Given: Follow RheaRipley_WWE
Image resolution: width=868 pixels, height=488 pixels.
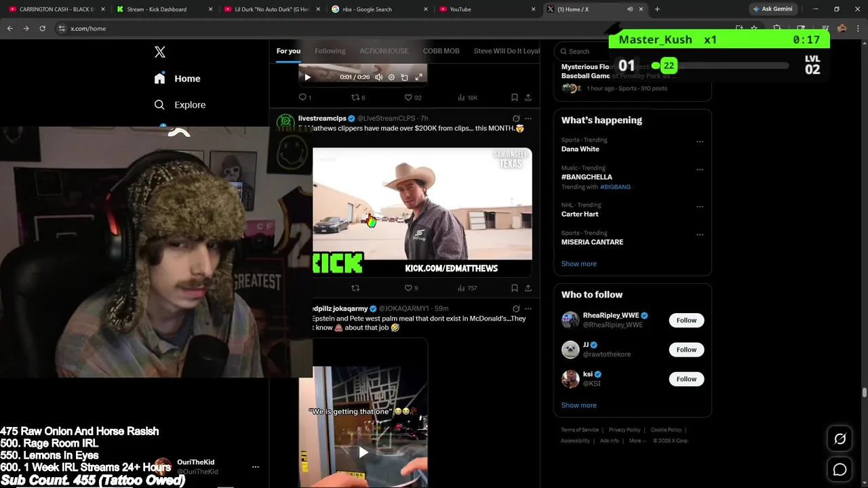Looking at the screenshot, I should click(x=686, y=320).
